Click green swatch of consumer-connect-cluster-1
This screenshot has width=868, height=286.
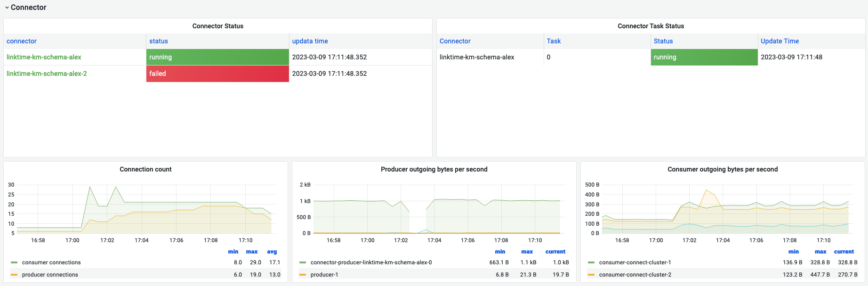(x=591, y=262)
